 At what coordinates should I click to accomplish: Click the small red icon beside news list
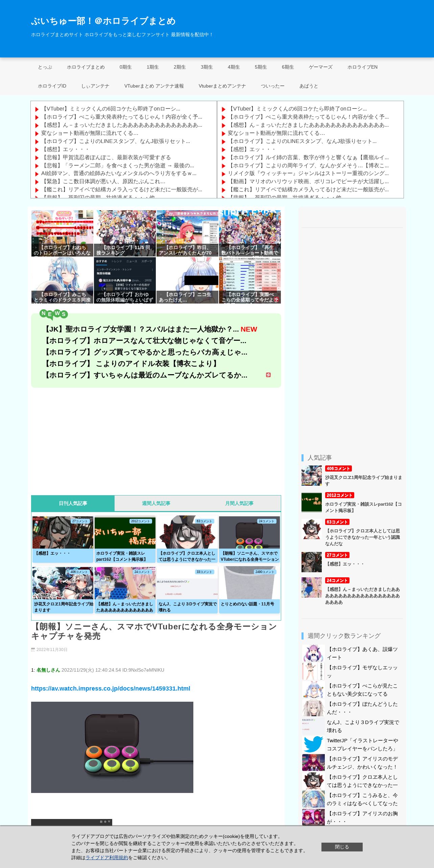[268, 375]
